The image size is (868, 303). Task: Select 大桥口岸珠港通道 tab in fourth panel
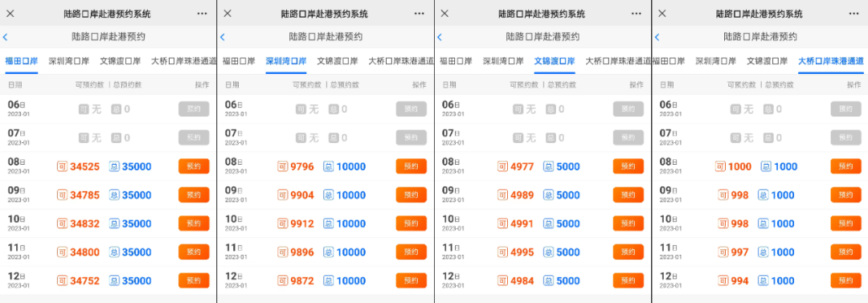point(831,61)
